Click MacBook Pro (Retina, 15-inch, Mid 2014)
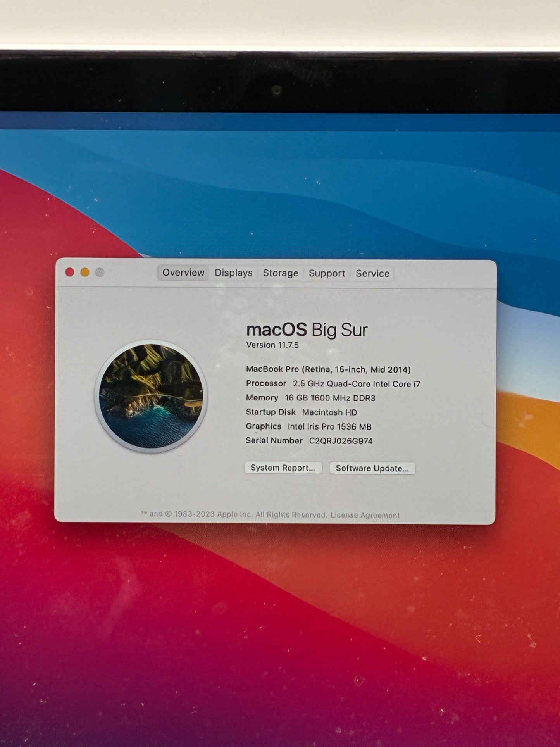This screenshot has height=747, width=560. (328, 369)
